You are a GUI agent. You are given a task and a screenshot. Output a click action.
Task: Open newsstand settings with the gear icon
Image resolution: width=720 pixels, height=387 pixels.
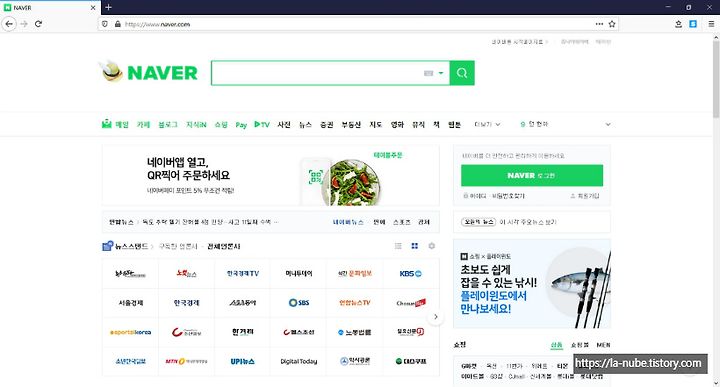(x=432, y=246)
